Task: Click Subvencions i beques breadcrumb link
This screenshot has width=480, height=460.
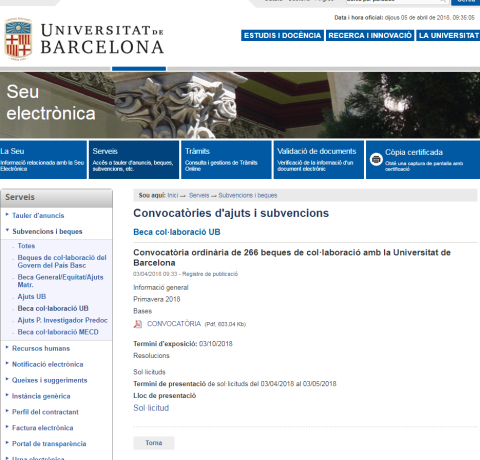Action: [x=248, y=195]
